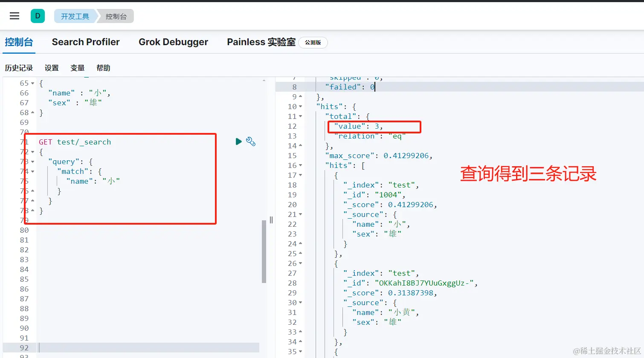This screenshot has height=358, width=644.
Task: Click the "name": "小黄" output line
Action: tap(386, 312)
